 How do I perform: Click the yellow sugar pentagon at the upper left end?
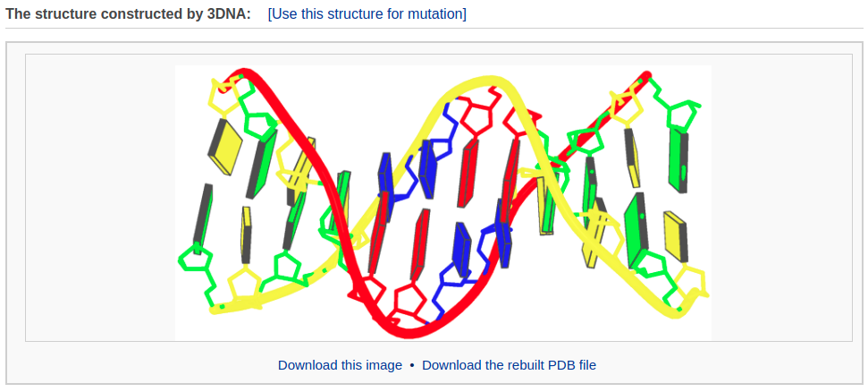click(223, 93)
